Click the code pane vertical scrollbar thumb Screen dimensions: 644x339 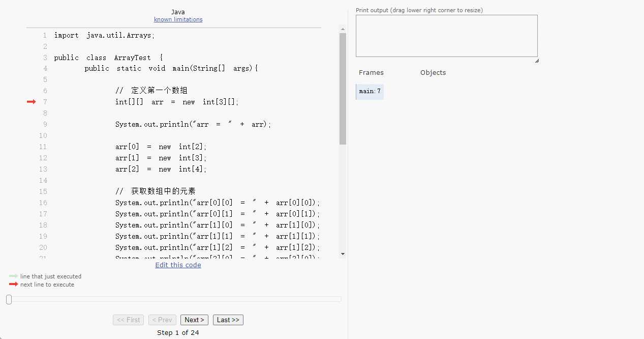[x=343, y=89]
